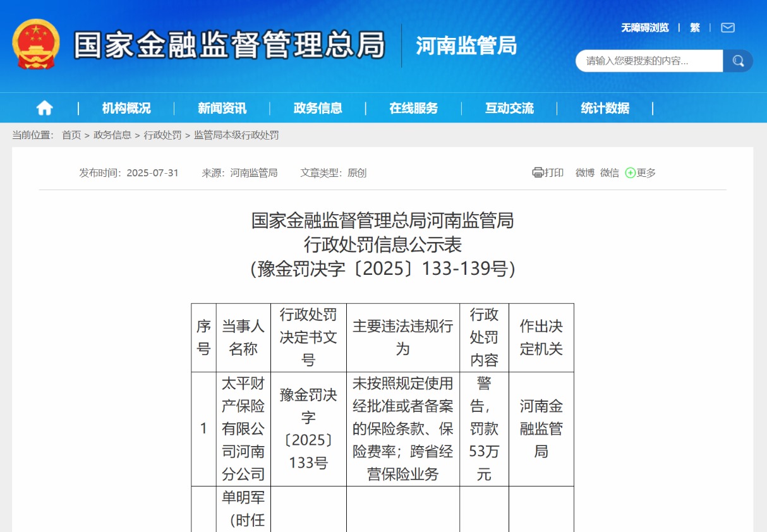Click table header 主要违法违规行为
This screenshot has height=532, width=767.
click(403, 337)
